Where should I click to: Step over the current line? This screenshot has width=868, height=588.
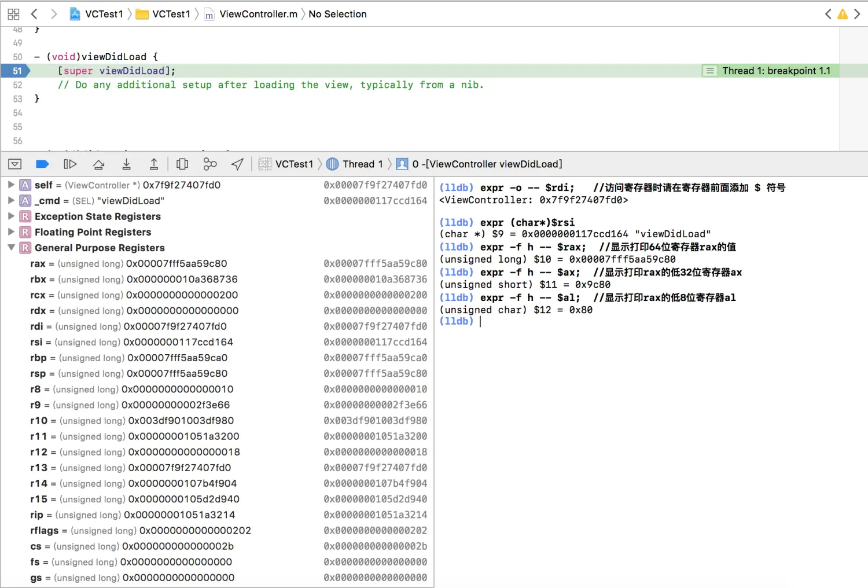(98, 164)
